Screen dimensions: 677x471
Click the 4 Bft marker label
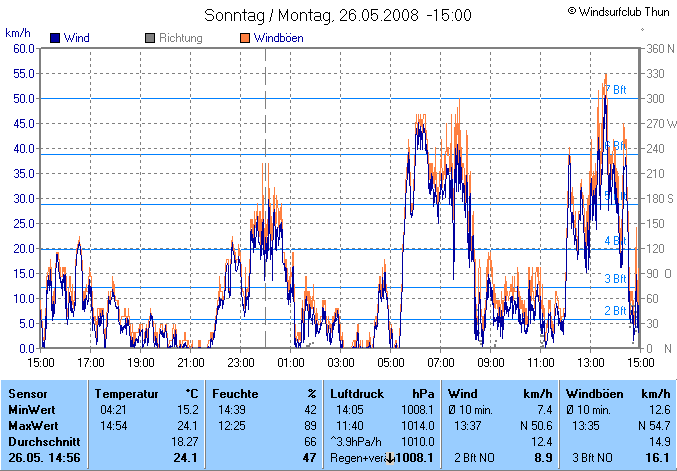pos(616,240)
